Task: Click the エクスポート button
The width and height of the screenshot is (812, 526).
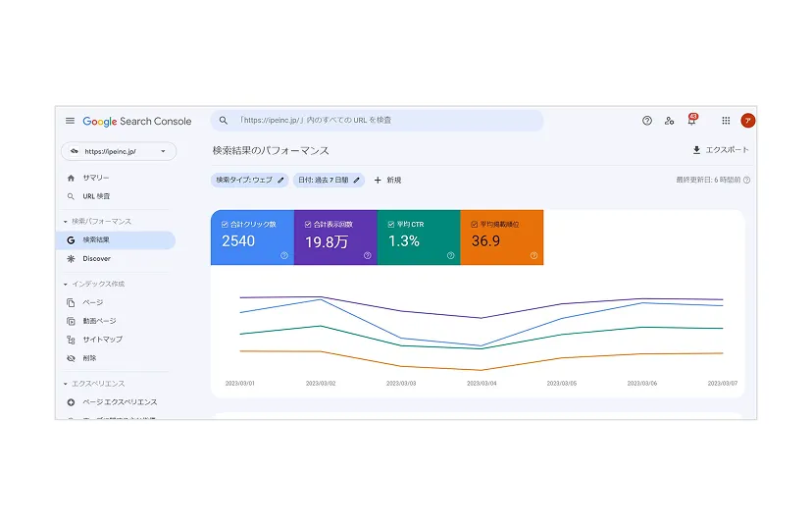Action: coord(720,150)
